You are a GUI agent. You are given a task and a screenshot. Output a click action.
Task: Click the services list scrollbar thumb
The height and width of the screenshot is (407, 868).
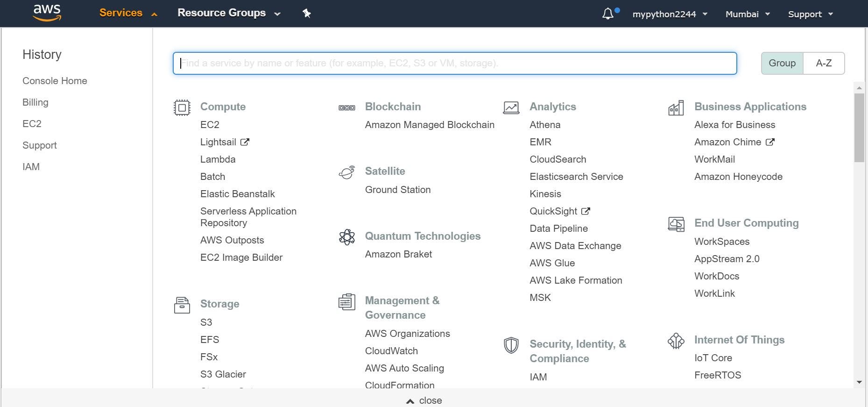click(x=859, y=128)
